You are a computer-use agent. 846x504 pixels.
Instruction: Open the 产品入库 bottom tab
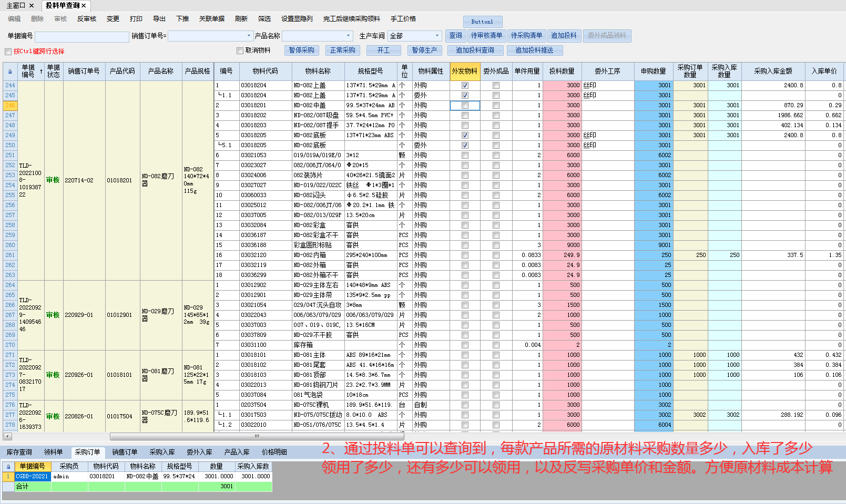[x=237, y=452]
